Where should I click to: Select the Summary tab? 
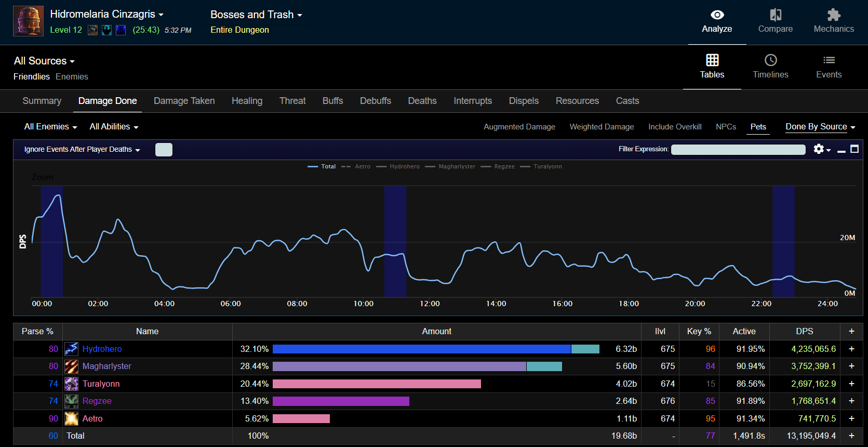tap(42, 101)
